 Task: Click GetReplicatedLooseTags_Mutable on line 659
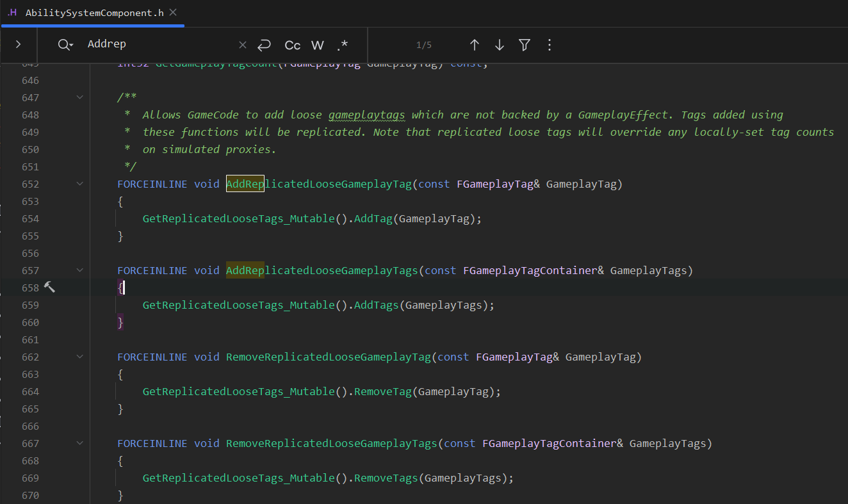tap(239, 305)
